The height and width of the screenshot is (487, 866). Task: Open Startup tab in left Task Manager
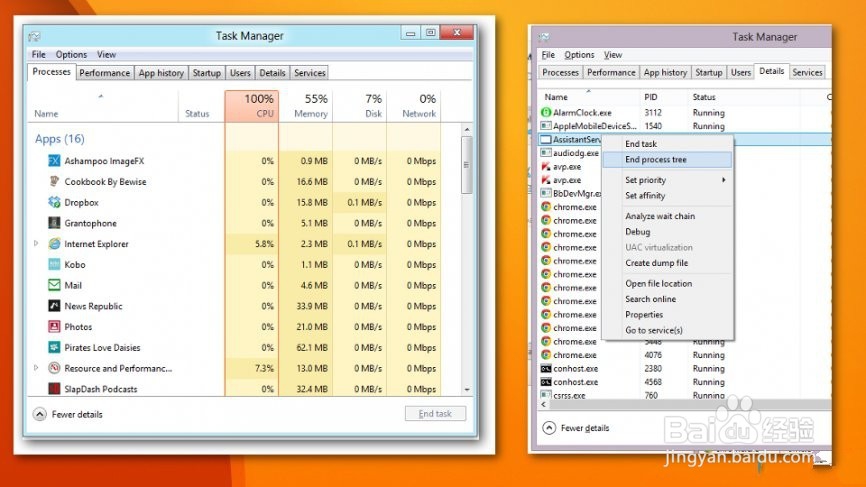(207, 73)
